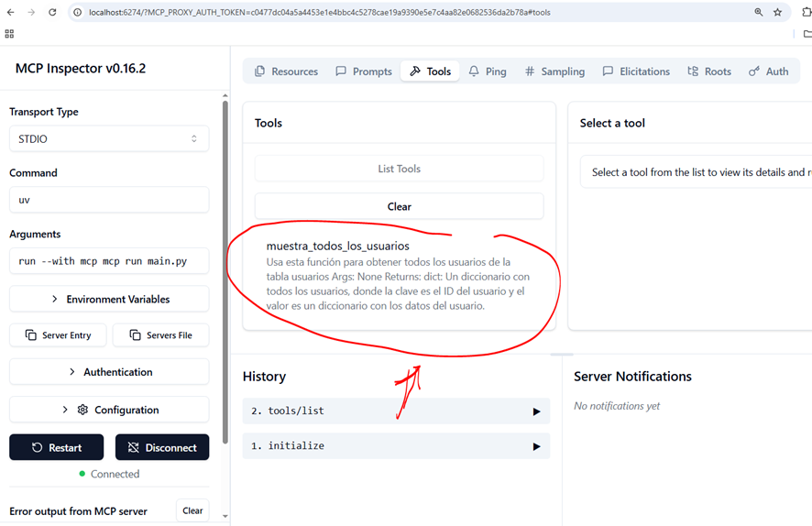Open the Prompts tab
The height and width of the screenshot is (526, 812).
[x=364, y=71]
